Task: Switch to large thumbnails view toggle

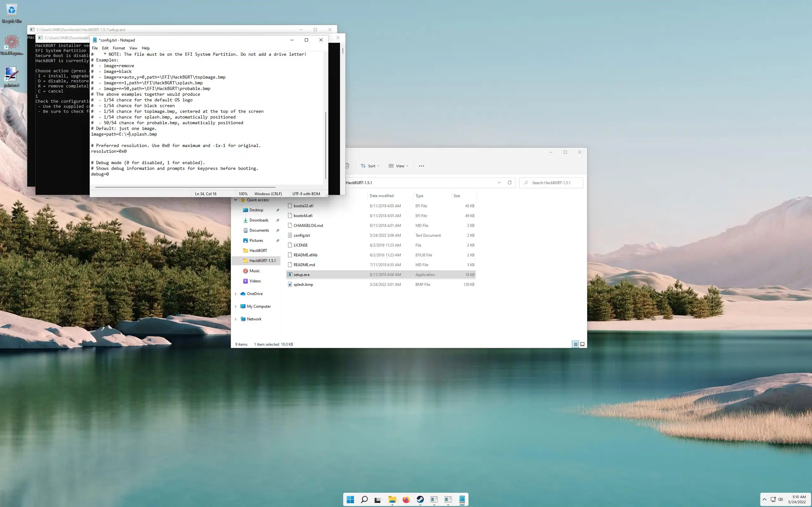Action: [x=582, y=344]
